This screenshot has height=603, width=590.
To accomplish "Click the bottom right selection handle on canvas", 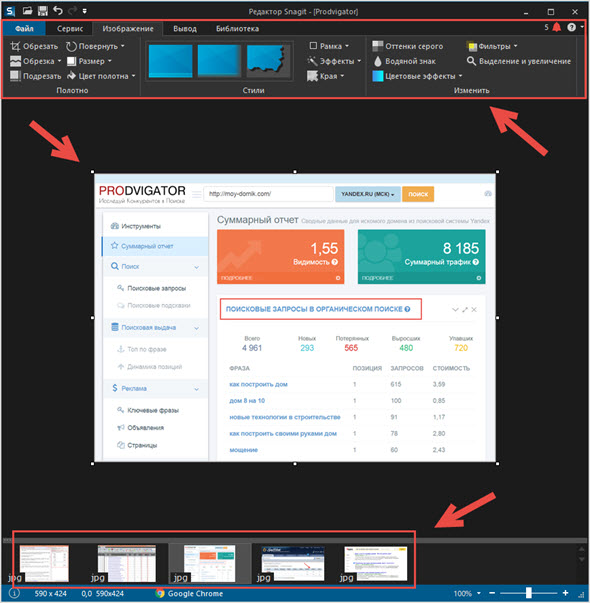I will 498,464.
